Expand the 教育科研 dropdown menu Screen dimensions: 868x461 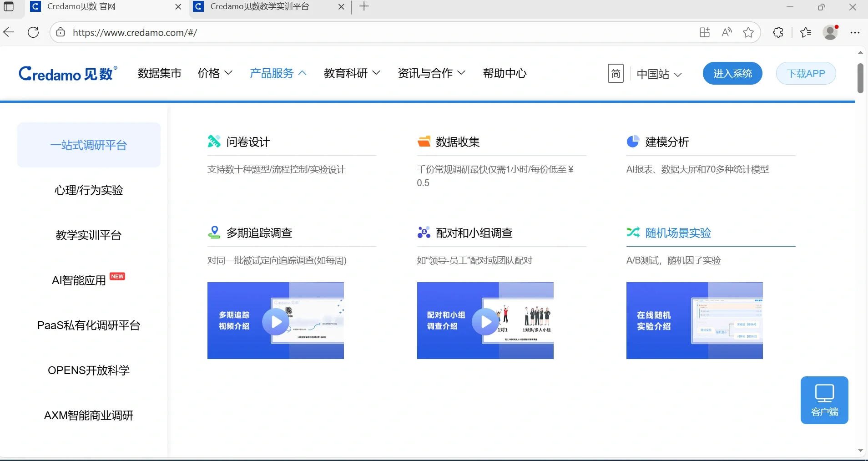[x=352, y=73]
